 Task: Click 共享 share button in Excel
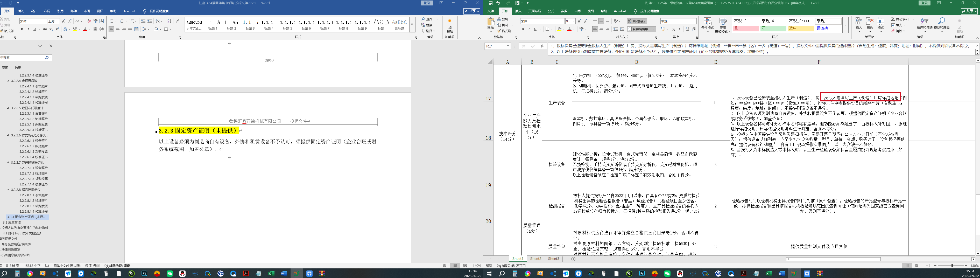(x=969, y=11)
